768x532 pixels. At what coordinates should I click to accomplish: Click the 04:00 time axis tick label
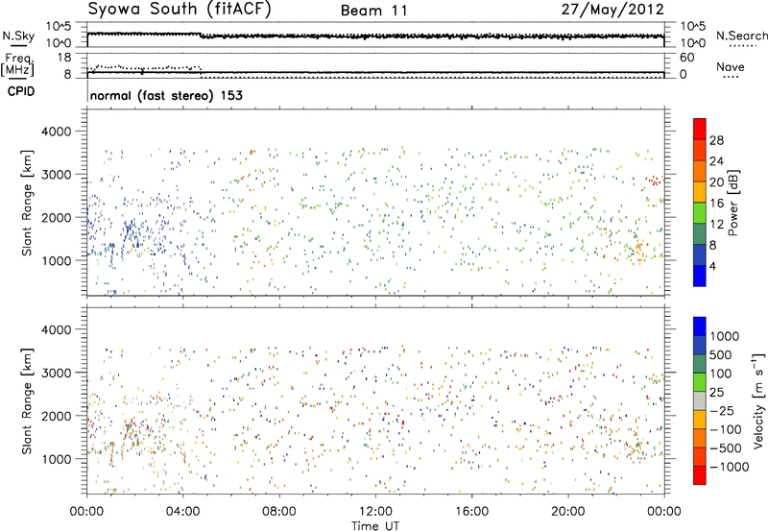[183, 512]
